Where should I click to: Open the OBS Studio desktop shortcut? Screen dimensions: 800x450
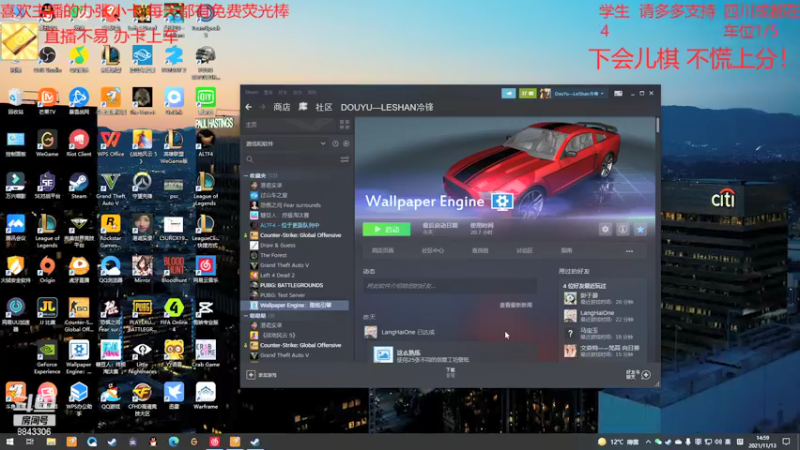(x=47, y=60)
